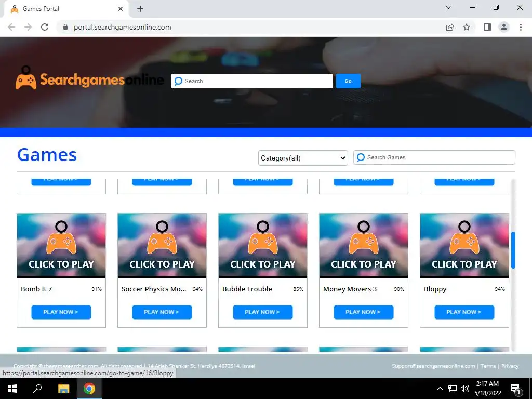Play Now for Bloppy
Screen dimensions: 532x399
464,312
